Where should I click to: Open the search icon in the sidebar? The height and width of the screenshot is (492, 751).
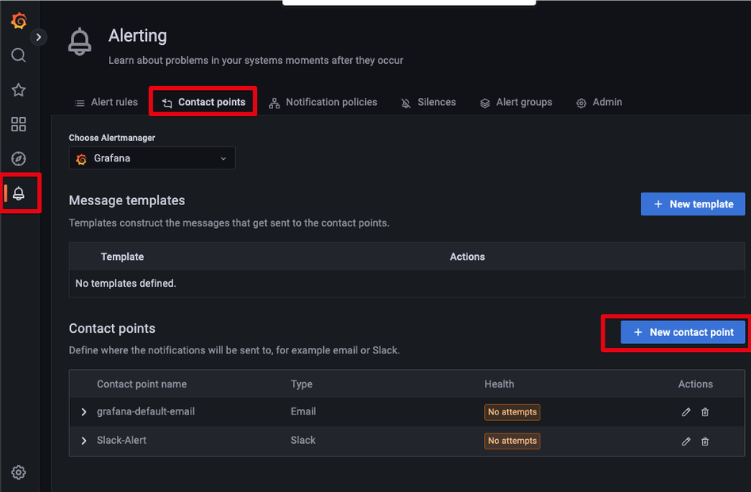coord(19,55)
